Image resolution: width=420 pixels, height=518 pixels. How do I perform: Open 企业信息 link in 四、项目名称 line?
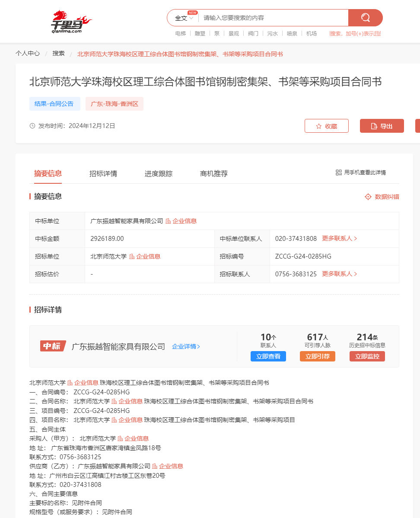130,420
